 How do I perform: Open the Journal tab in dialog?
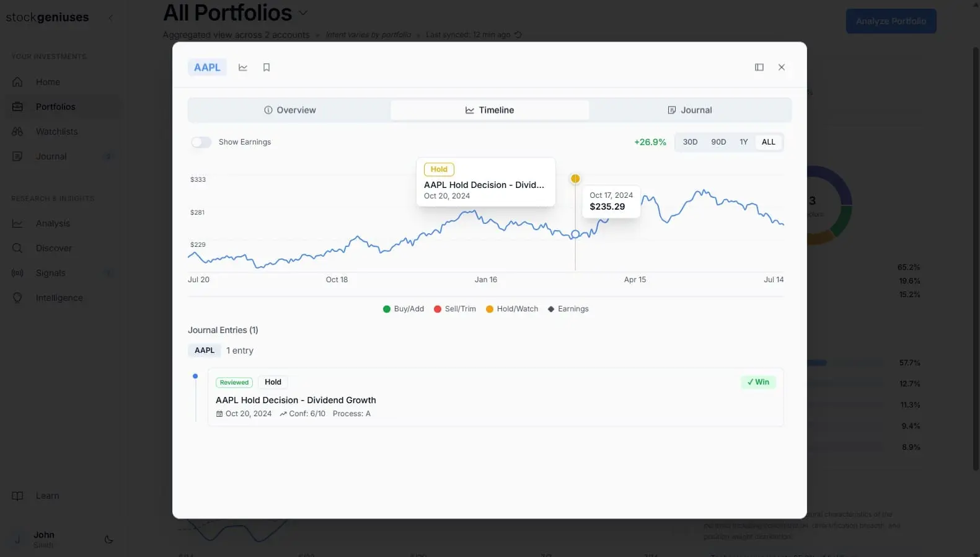689,110
